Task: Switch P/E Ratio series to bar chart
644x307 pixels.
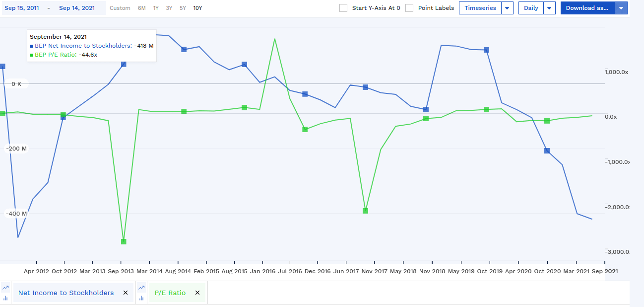Action: (141, 298)
